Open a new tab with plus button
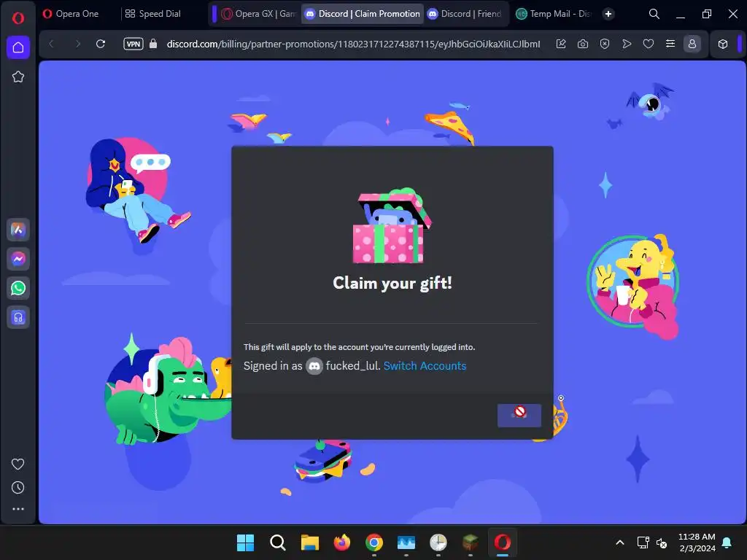This screenshot has height=560, width=747. (608, 14)
